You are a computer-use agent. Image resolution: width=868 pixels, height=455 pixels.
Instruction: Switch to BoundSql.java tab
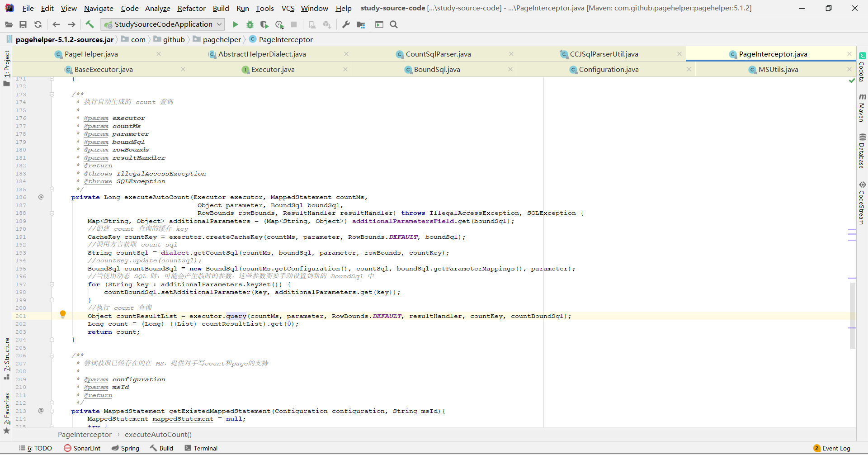click(x=437, y=70)
